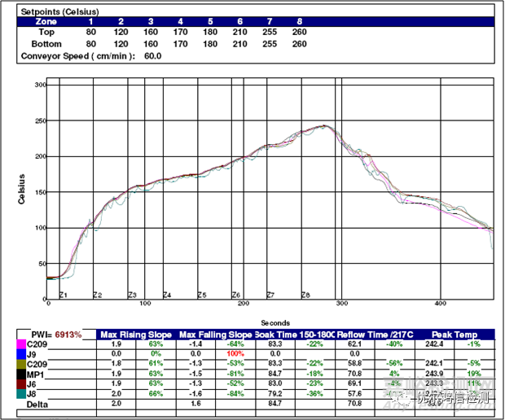
Task: Click the Z8 zone marker
Action: coord(305,295)
